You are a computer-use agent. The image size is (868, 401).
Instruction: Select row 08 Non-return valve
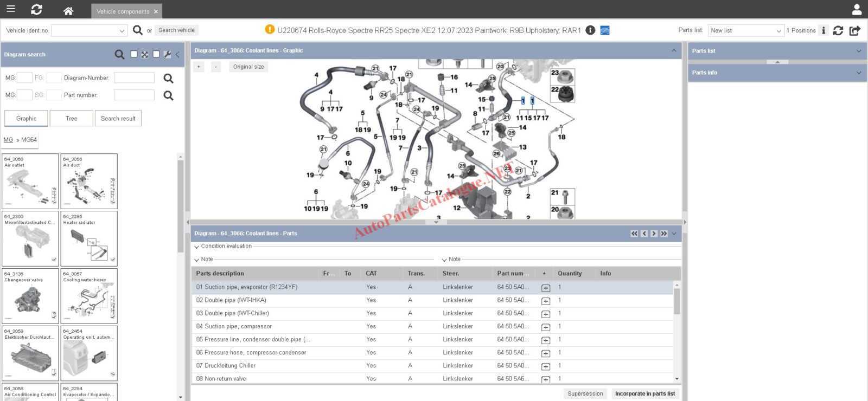pos(432,379)
